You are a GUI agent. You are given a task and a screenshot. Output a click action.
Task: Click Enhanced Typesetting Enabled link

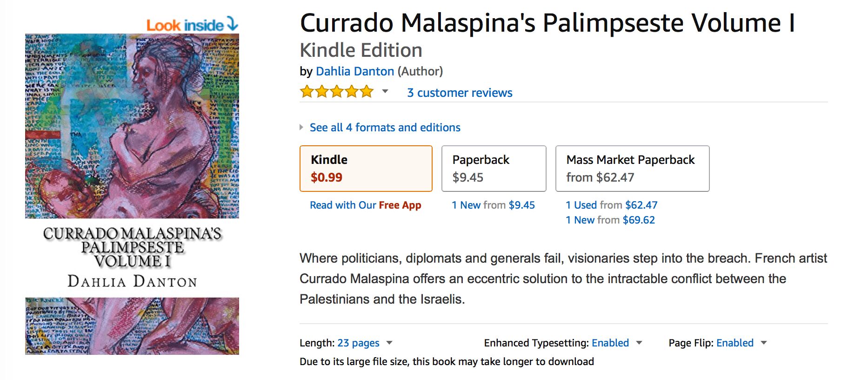point(610,343)
